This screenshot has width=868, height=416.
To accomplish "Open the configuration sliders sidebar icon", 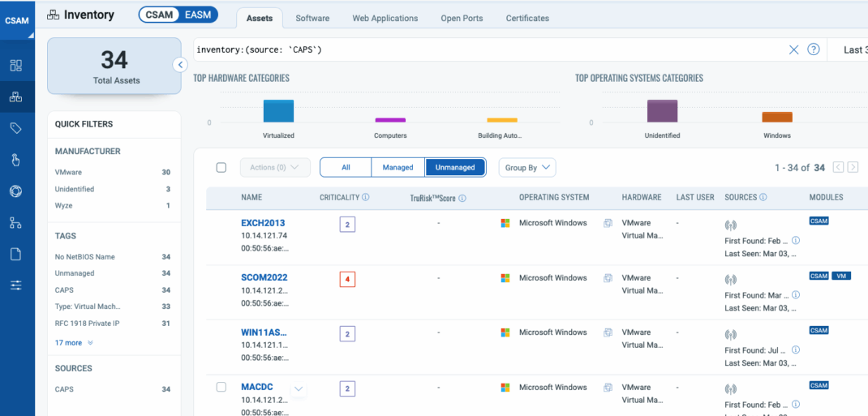I will [16, 285].
